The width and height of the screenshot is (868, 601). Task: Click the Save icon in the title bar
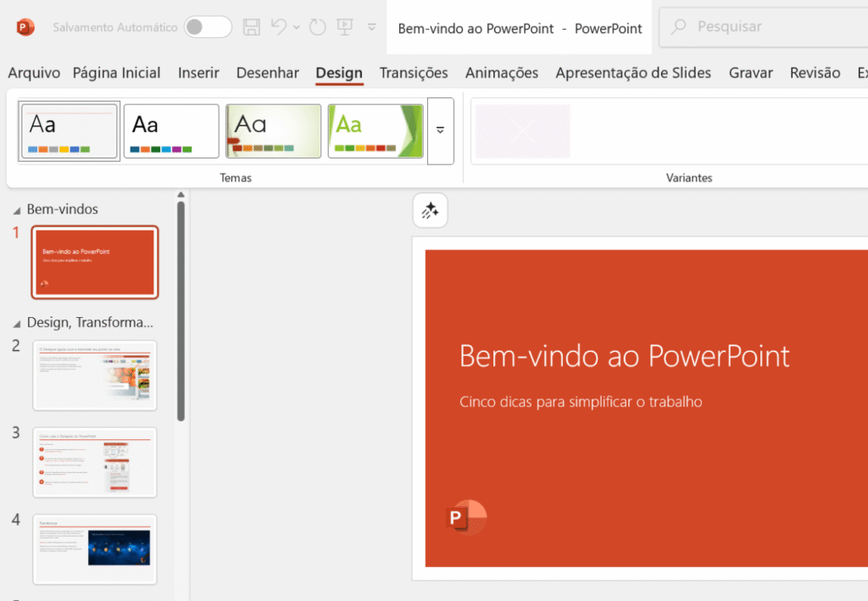pos(251,27)
